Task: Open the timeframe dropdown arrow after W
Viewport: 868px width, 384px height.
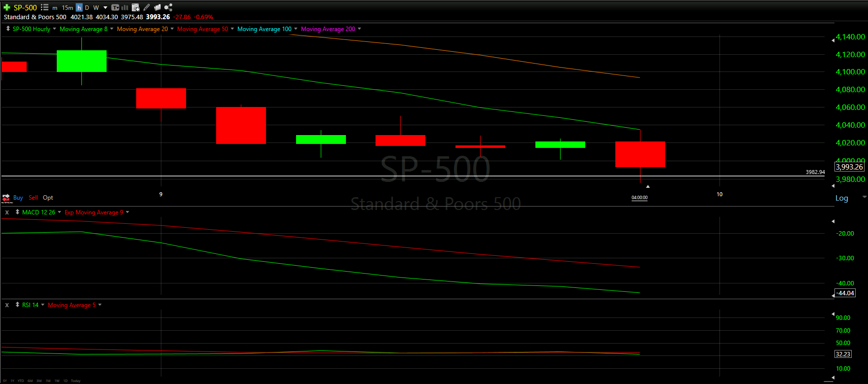Action: click(105, 8)
